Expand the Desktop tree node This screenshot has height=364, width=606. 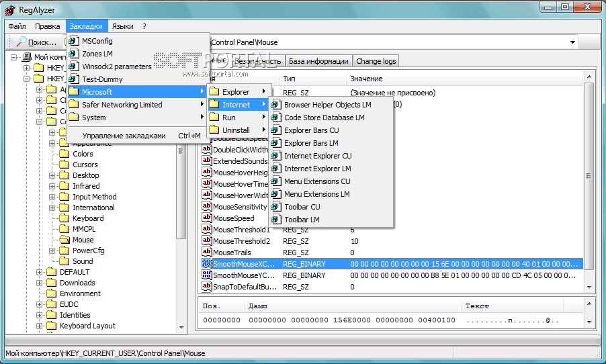[x=52, y=175]
